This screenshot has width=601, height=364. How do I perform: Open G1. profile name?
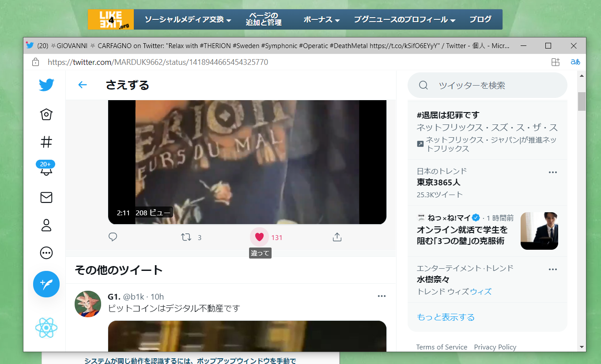click(x=114, y=296)
